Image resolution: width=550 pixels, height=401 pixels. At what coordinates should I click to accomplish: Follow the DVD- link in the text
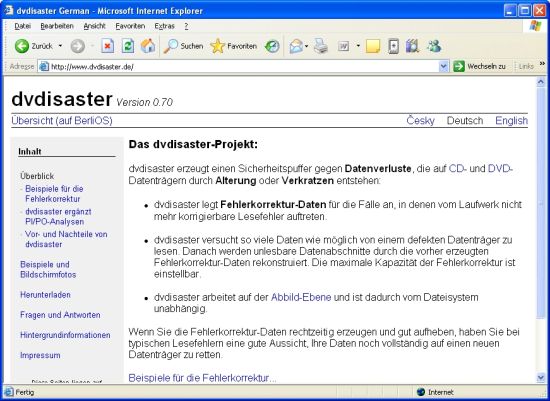(x=501, y=169)
